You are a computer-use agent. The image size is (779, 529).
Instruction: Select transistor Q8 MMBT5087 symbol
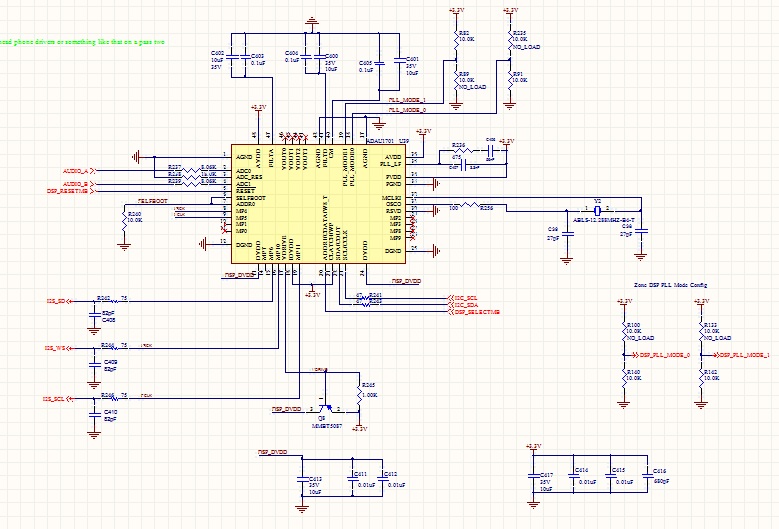pyautogui.click(x=326, y=407)
